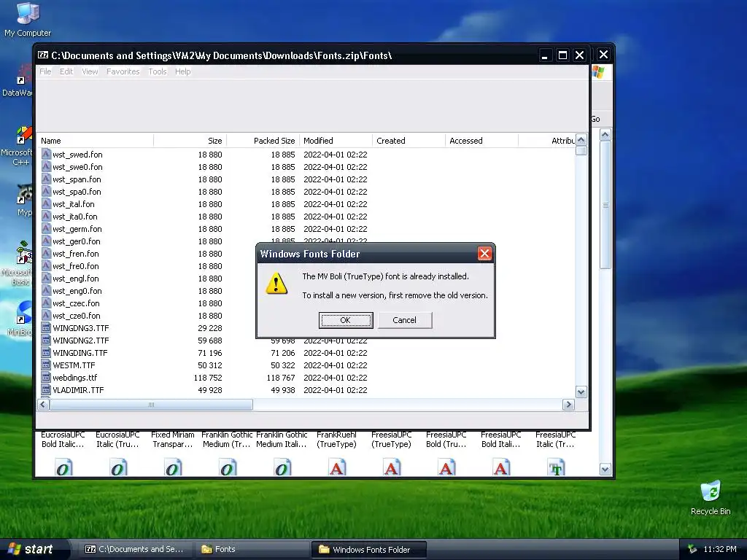This screenshot has width=747, height=560.
Task: Click the packed size value 71 206
Action: (x=283, y=353)
